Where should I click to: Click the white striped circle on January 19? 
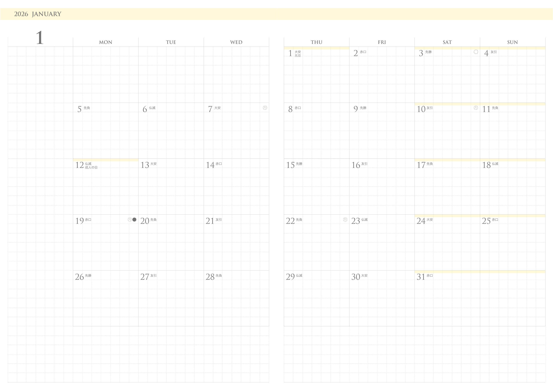130,220
